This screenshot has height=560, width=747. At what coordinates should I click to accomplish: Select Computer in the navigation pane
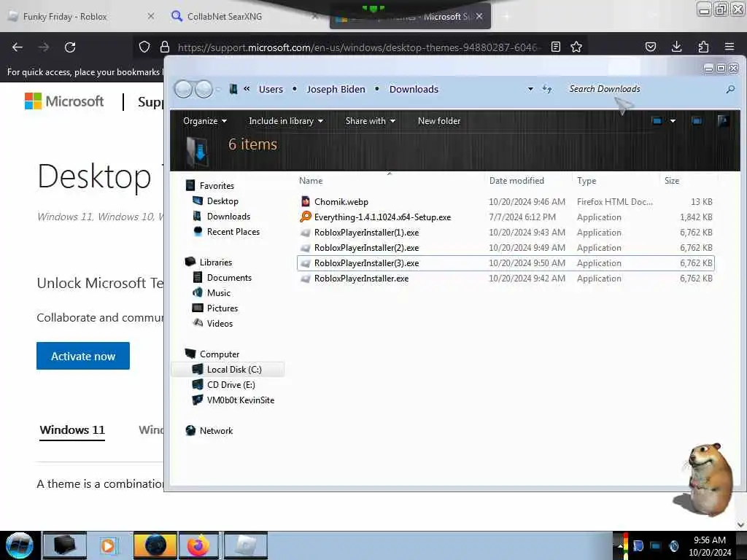click(219, 354)
